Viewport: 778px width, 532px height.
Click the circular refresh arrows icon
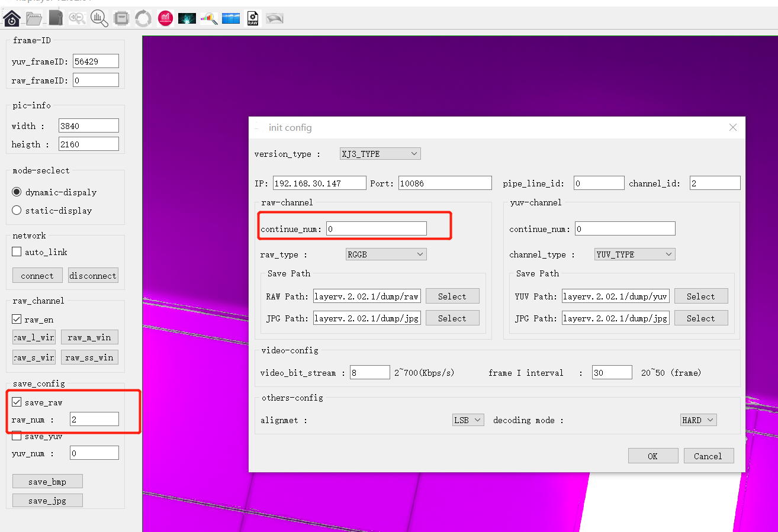(143, 18)
